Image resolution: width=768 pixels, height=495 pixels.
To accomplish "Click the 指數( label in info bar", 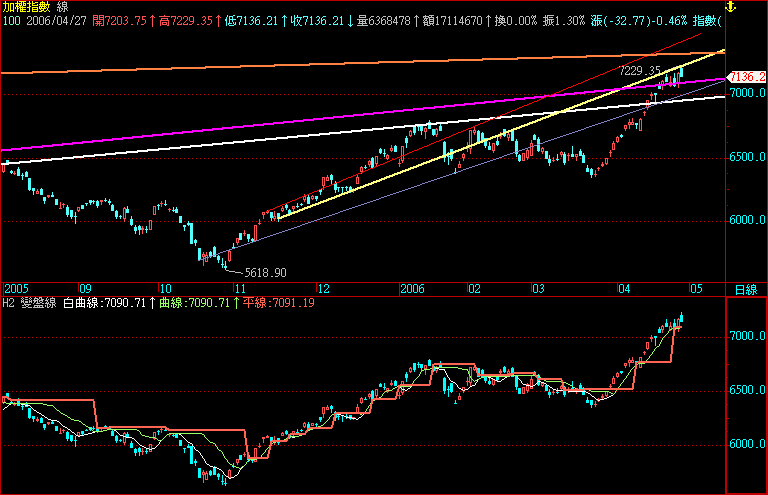I will pyautogui.click(x=707, y=21).
